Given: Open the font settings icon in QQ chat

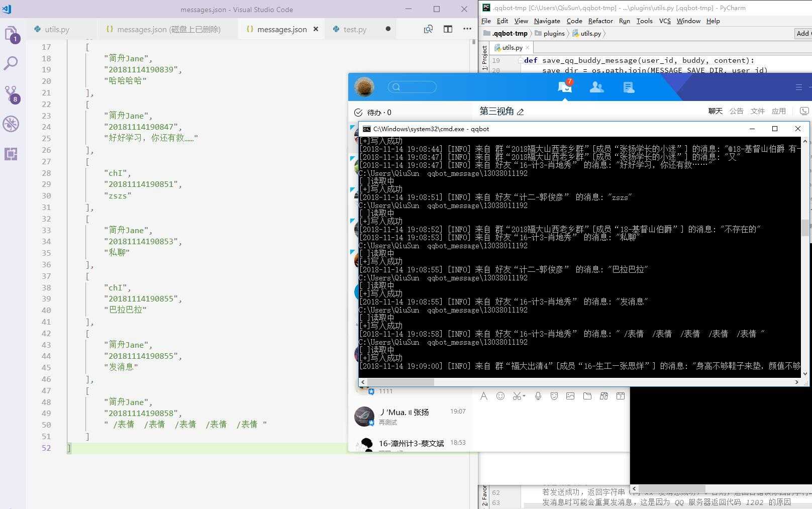Looking at the screenshot, I should (x=483, y=396).
